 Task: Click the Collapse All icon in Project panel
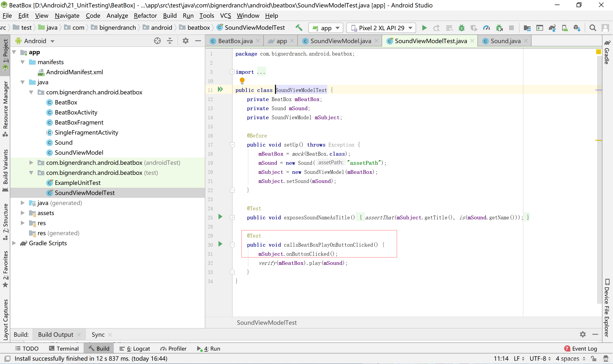click(170, 41)
